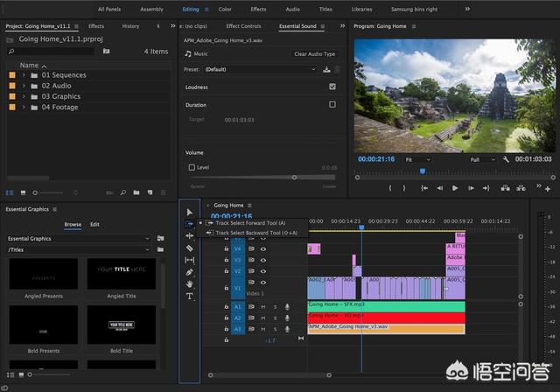Click the Browse tab link in Essential Graphics
The image size is (560, 392).
[73, 224]
